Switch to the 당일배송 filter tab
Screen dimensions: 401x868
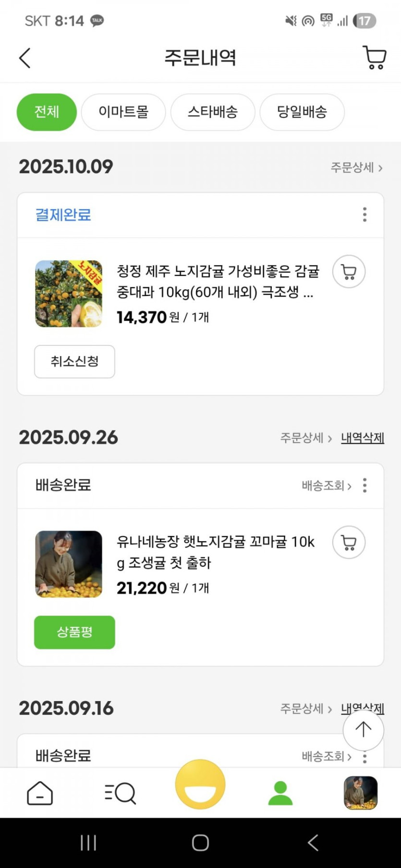point(302,112)
